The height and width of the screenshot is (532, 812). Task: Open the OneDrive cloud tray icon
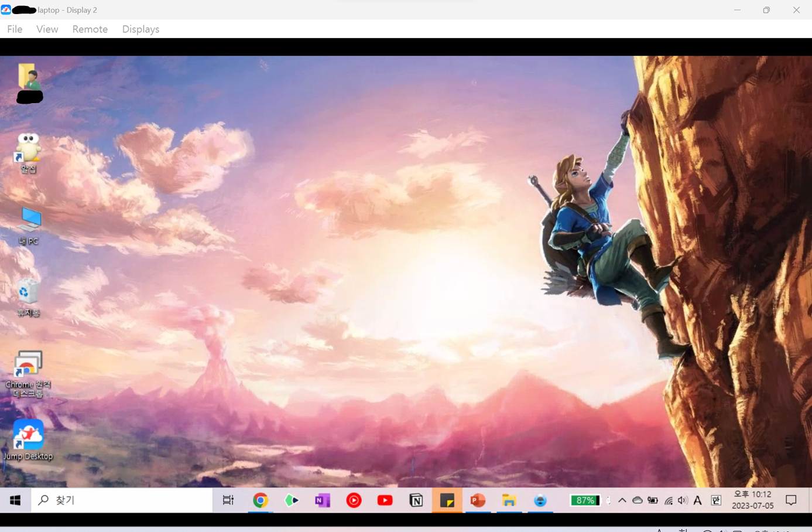[637, 500]
